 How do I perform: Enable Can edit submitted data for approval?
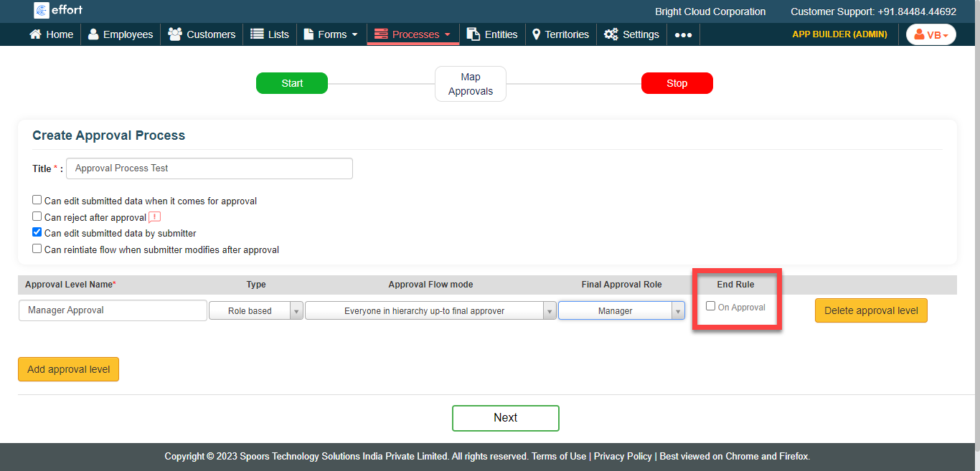pos(37,200)
